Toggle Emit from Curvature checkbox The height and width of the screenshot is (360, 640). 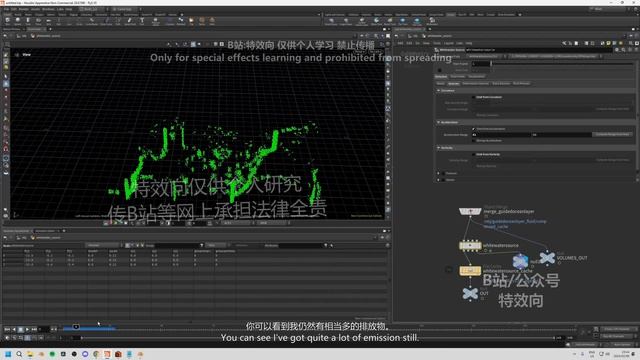click(x=473, y=97)
